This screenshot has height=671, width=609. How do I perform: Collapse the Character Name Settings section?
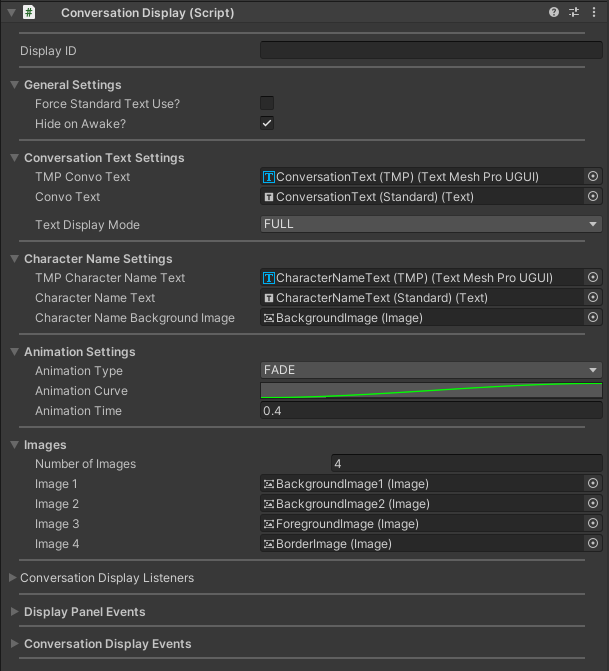(x=14, y=259)
